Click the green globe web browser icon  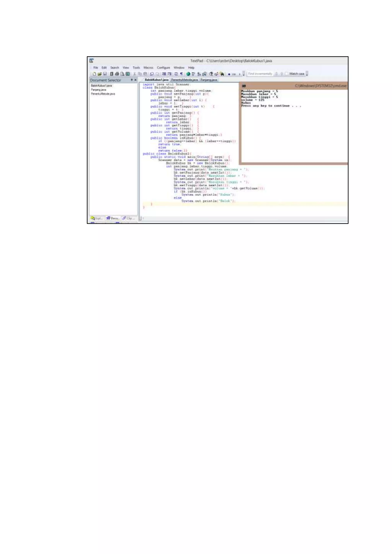(188, 74)
